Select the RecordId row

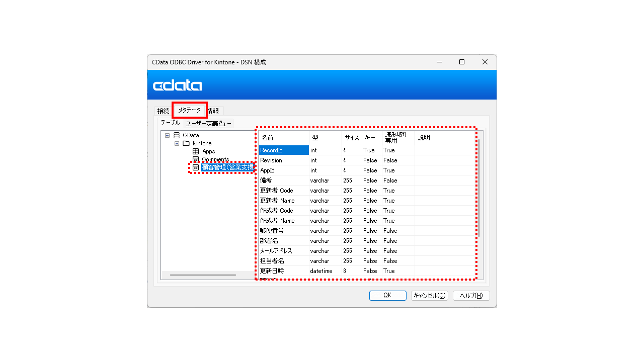[366, 150]
